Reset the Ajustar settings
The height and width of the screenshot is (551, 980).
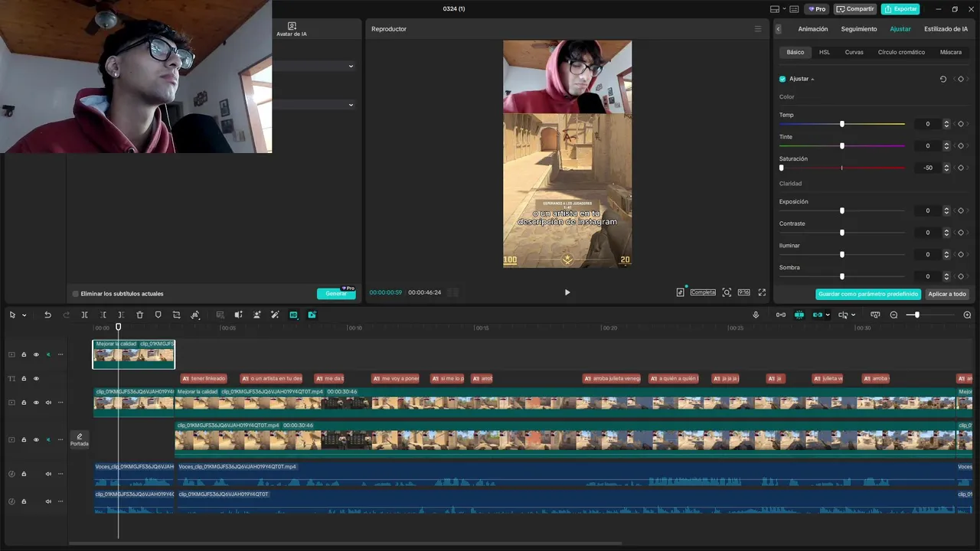pos(942,79)
